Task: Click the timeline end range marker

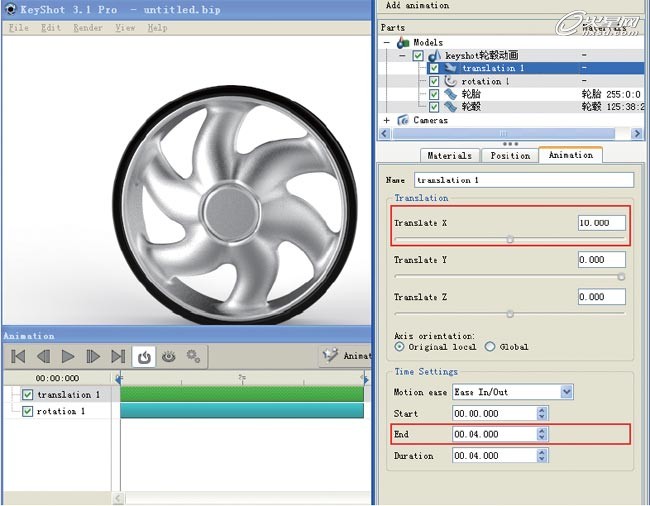Action: coord(364,378)
